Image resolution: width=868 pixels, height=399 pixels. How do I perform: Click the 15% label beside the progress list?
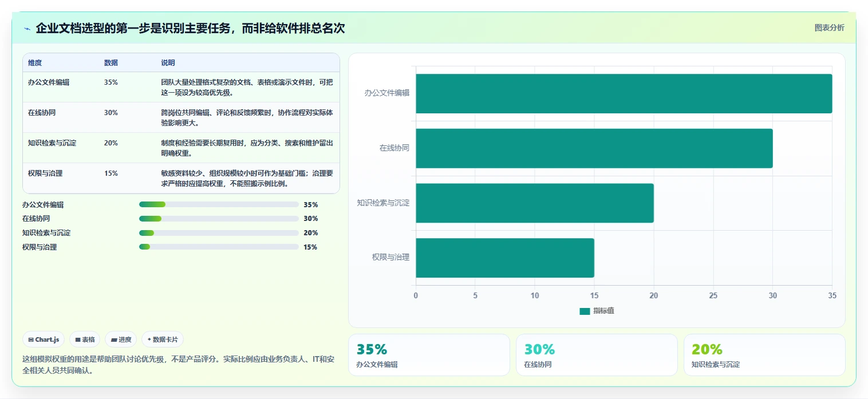pos(311,247)
